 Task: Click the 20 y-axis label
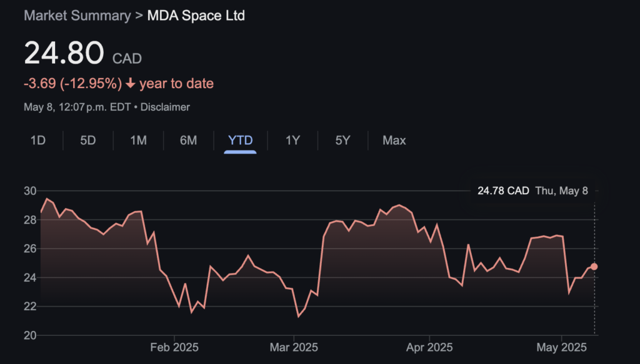point(30,335)
